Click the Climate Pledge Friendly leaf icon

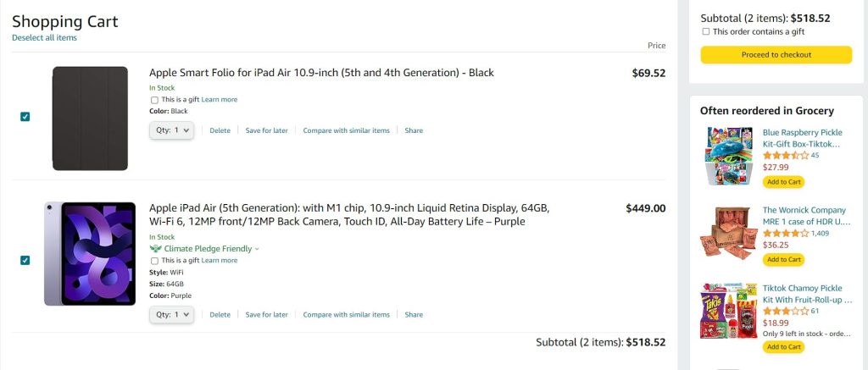click(154, 249)
